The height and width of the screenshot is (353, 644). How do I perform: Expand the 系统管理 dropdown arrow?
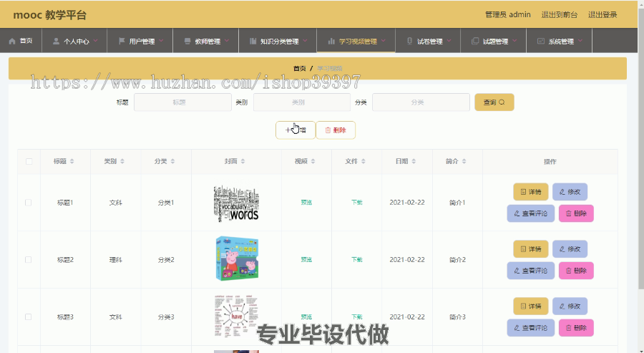[x=580, y=41]
